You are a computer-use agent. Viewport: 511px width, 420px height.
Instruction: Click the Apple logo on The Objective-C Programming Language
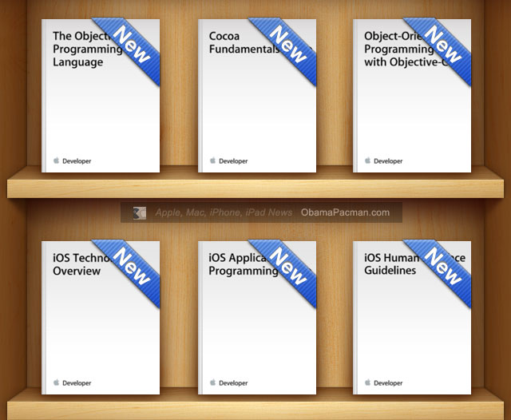pos(57,160)
